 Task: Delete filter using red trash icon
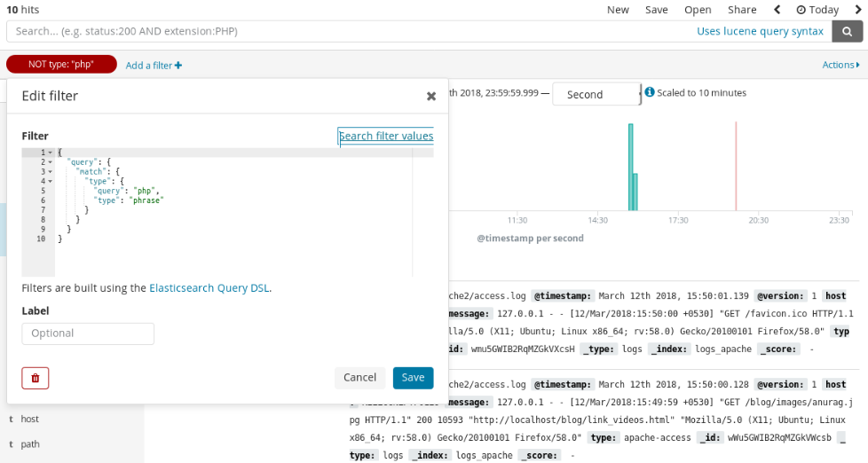point(36,378)
